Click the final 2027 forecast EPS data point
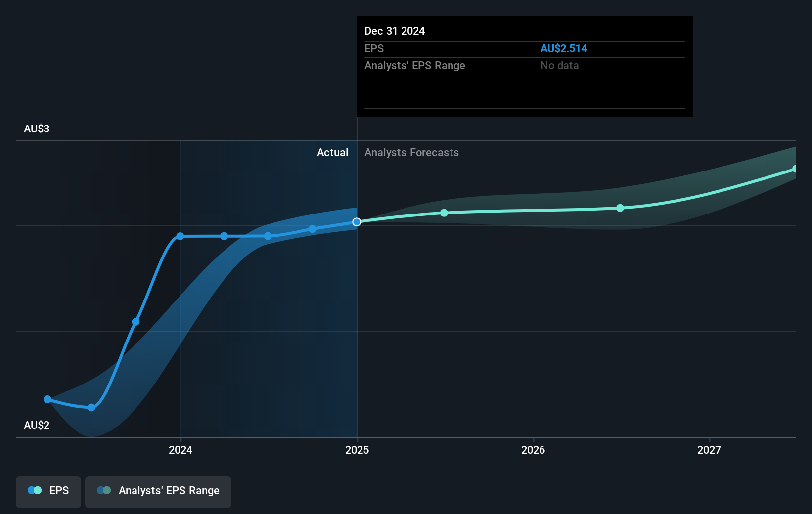Viewport: 812px width, 514px height. [x=795, y=169]
